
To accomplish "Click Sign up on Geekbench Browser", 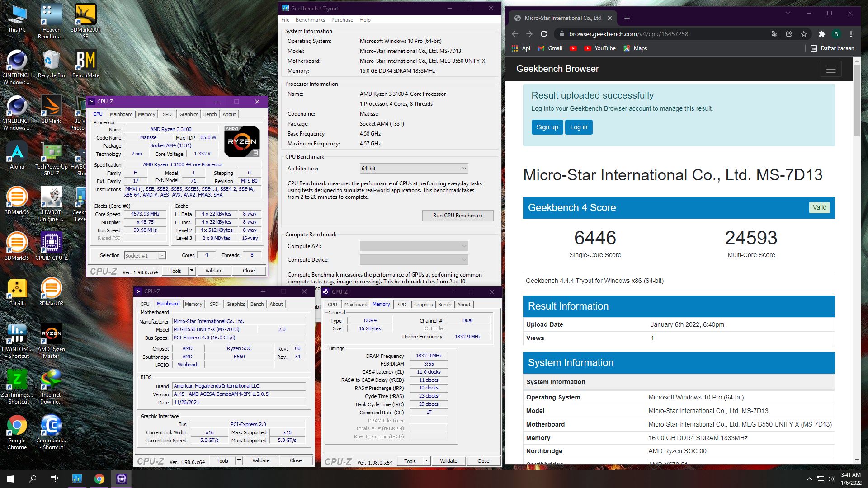I will (x=547, y=127).
